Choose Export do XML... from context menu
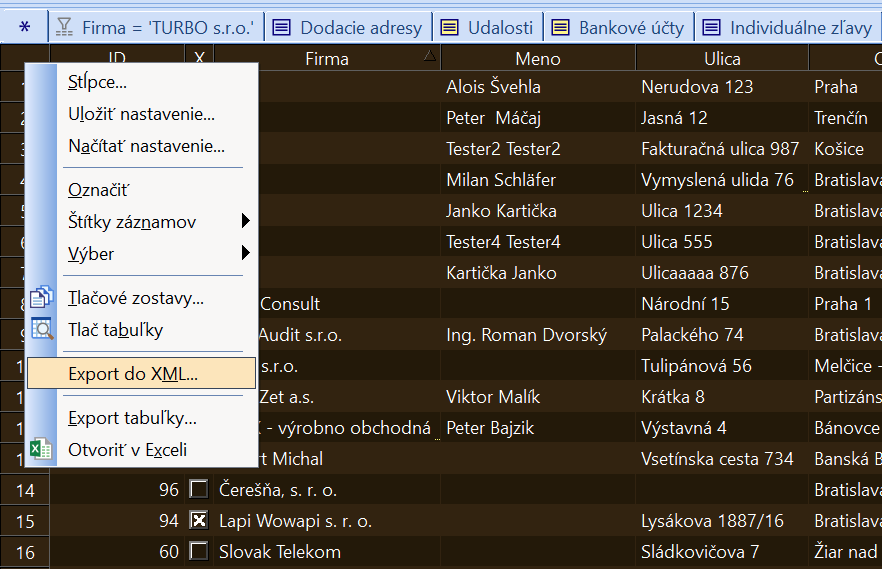Image resolution: width=882 pixels, height=569 pixels. [x=133, y=374]
